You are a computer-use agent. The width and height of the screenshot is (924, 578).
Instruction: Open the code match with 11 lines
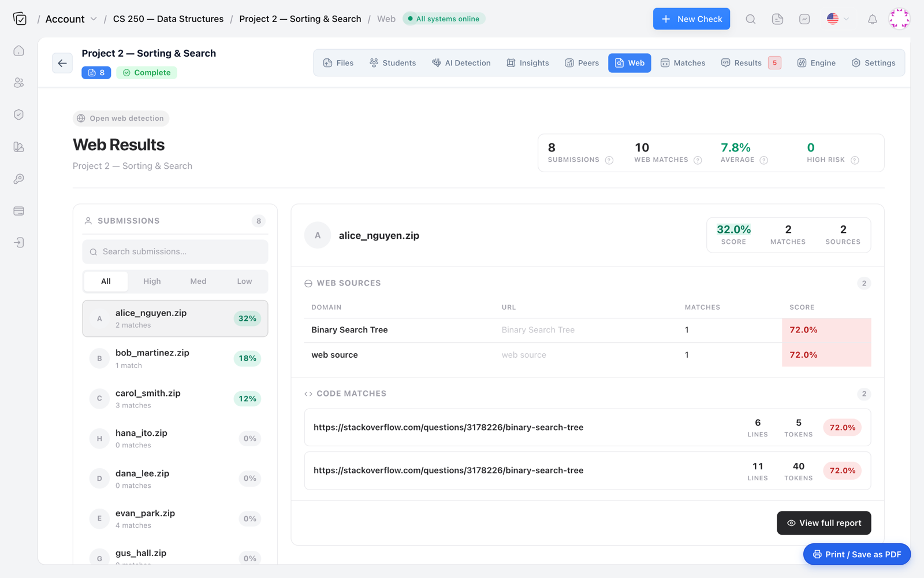click(x=587, y=471)
